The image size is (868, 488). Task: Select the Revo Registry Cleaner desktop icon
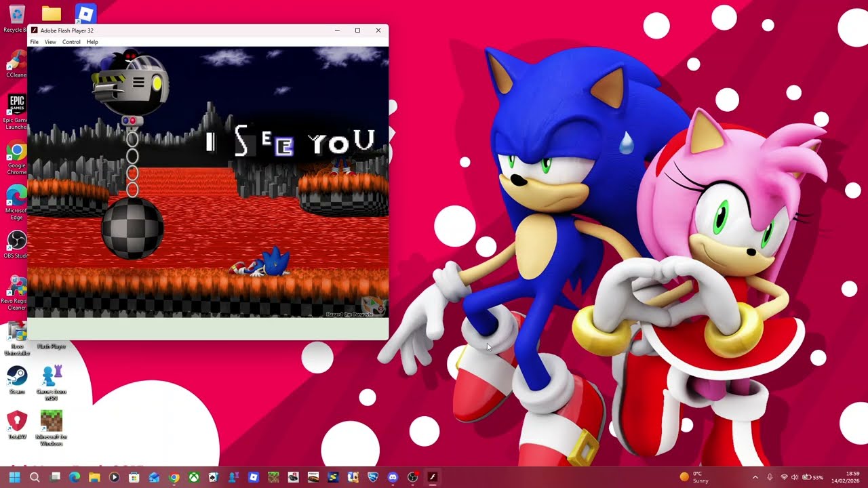(x=16, y=293)
